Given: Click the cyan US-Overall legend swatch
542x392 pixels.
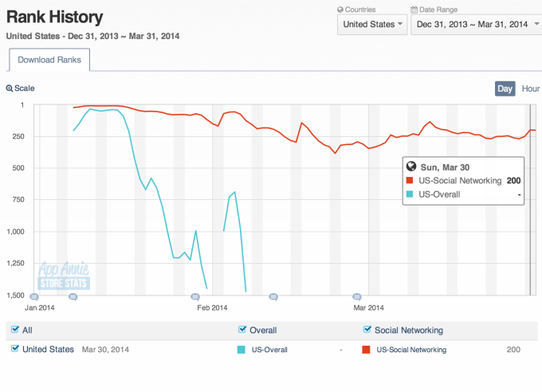Looking at the screenshot, I should click(243, 350).
